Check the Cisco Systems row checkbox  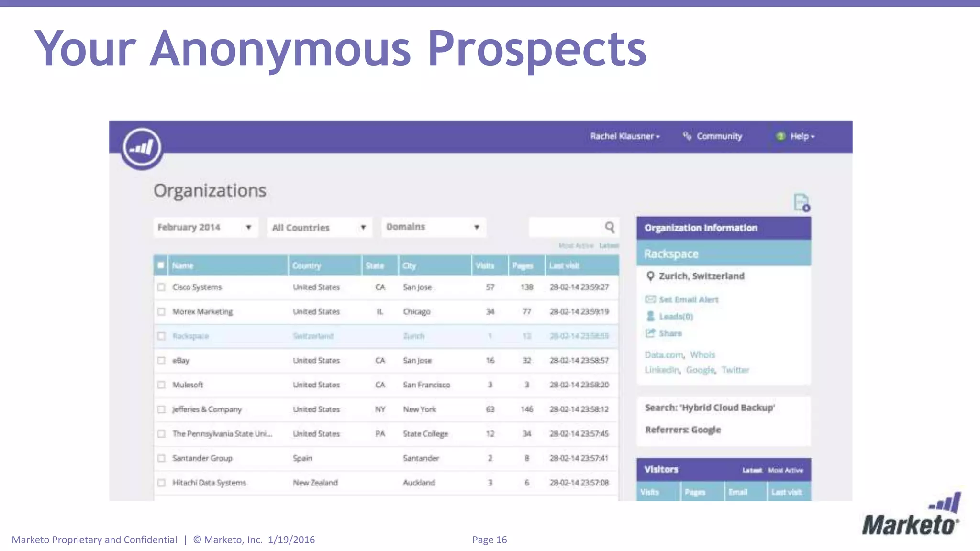pyautogui.click(x=161, y=287)
